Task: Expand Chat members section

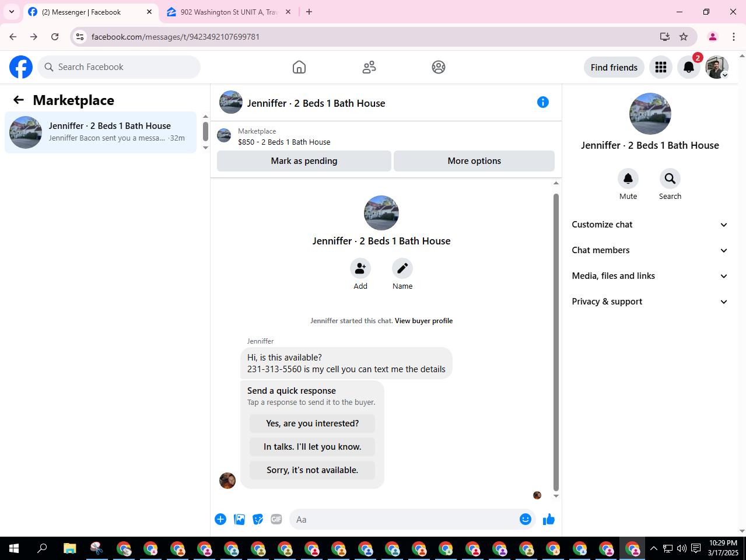Action: coord(650,250)
